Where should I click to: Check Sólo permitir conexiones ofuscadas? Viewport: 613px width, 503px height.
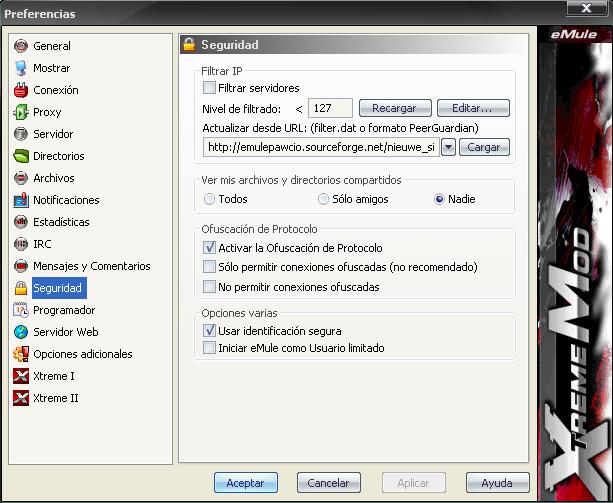[209, 267]
